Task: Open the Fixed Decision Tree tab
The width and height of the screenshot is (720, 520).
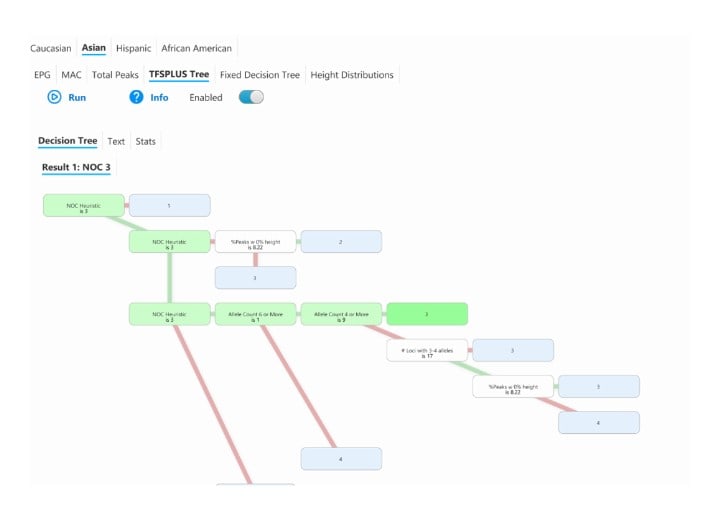Action: click(260, 75)
